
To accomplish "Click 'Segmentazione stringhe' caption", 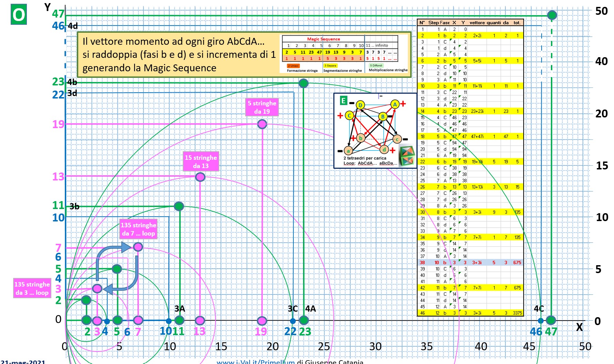I will pos(343,71).
